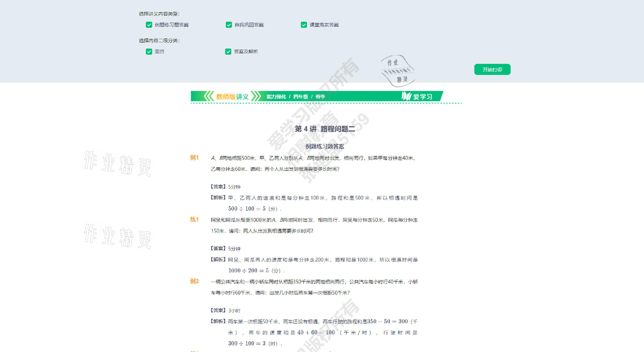The width and height of the screenshot is (644, 352).
Task: Select 能力强化 in the green banner
Action: point(276,97)
